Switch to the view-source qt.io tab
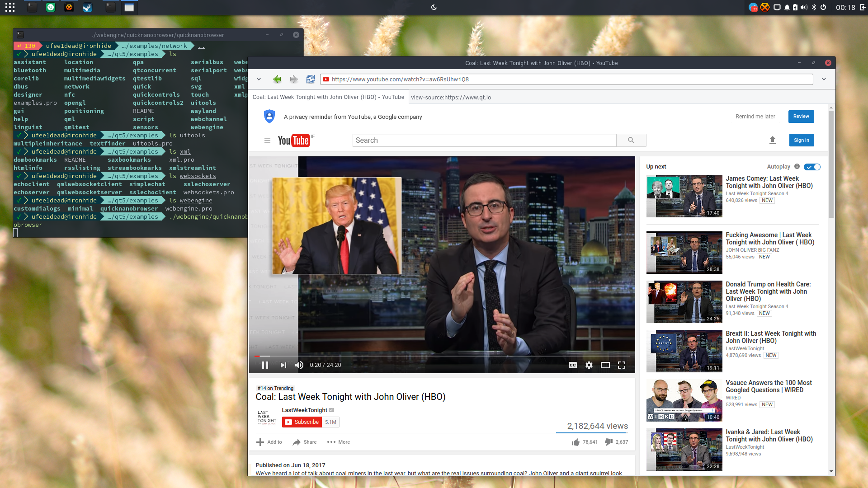Viewport: 868px width, 488px height. tap(451, 97)
